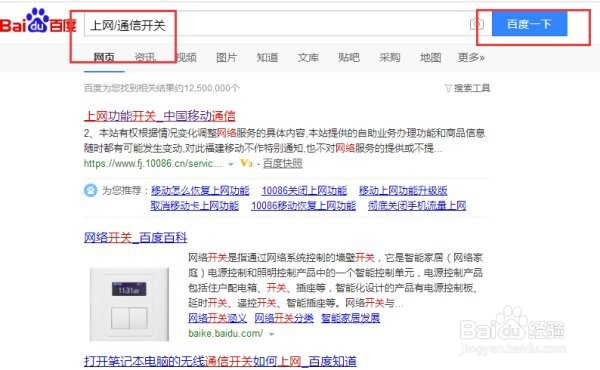The width and height of the screenshot is (600, 370).
Task: Click the V3 credibility badge
Action: point(246,163)
